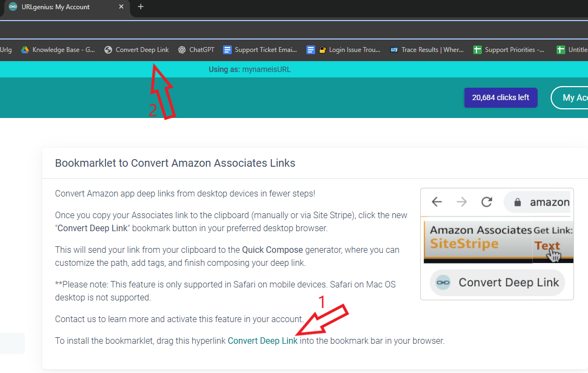The width and height of the screenshot is (588, 373).
Task: Click the mynameisURL account name banner
Action: click(x=250, y=69)
